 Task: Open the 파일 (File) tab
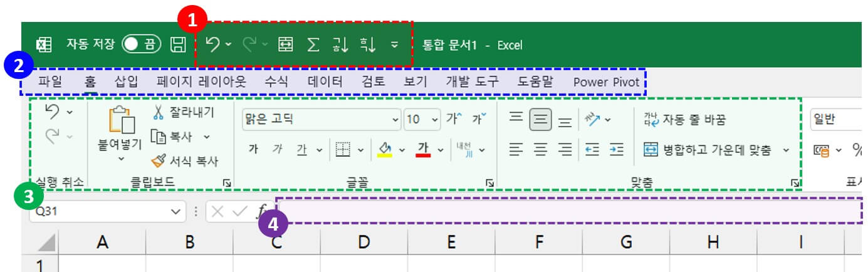[x=50, y=81]
